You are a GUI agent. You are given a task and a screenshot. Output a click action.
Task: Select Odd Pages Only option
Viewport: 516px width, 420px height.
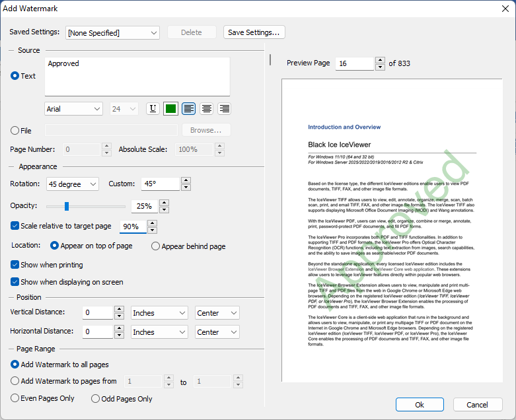click(x=95, y=399)
